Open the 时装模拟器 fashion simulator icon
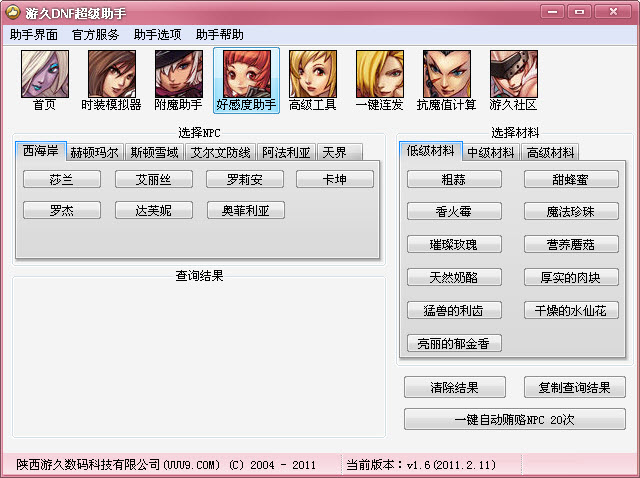 [111, 80]
